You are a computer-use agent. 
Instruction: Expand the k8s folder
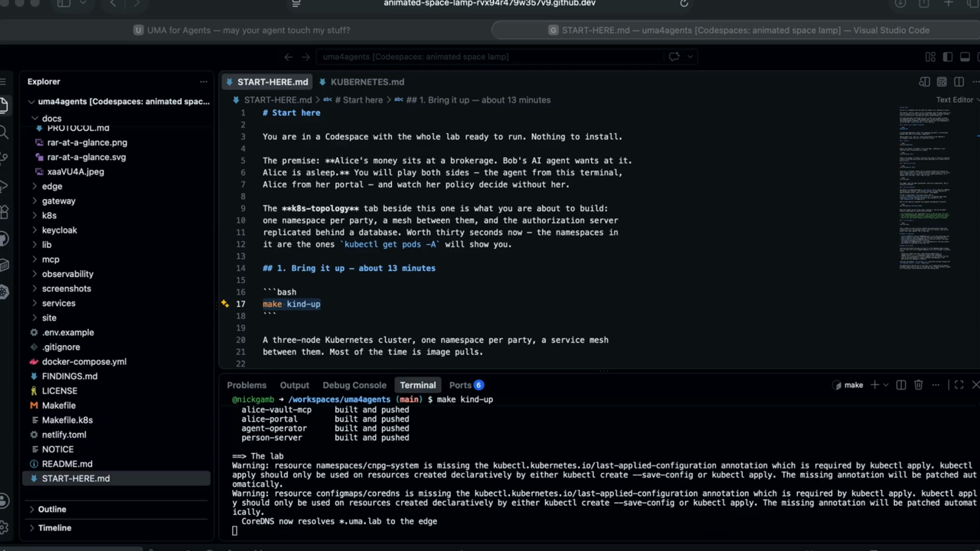116,215
